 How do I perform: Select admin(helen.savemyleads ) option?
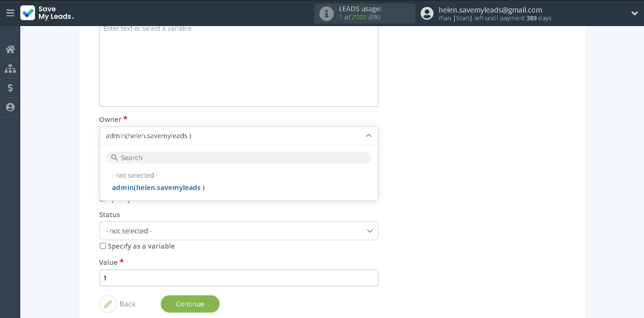tap(158, 188)
